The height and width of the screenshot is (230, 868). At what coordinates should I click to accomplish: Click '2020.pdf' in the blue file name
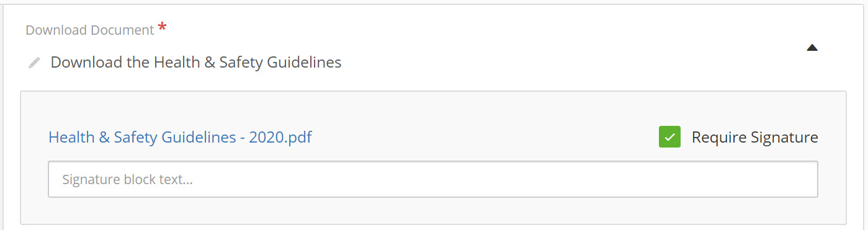point(280,137)
